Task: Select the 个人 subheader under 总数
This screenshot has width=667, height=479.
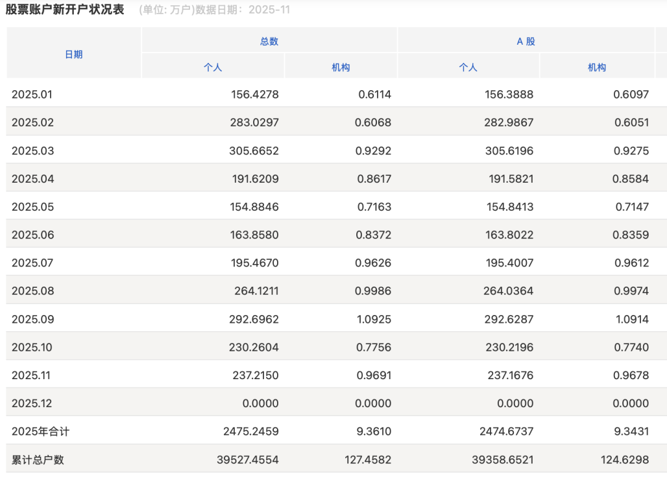Action: 212,67
